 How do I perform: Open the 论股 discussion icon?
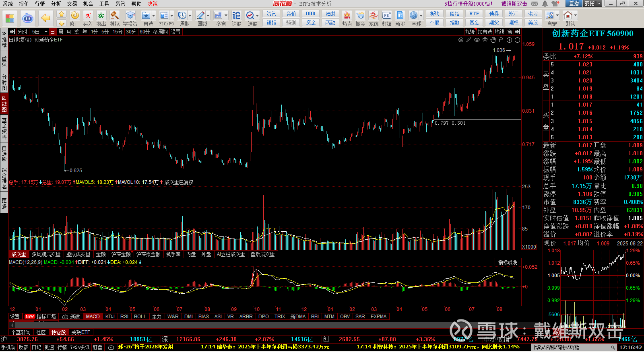(237, 15)
